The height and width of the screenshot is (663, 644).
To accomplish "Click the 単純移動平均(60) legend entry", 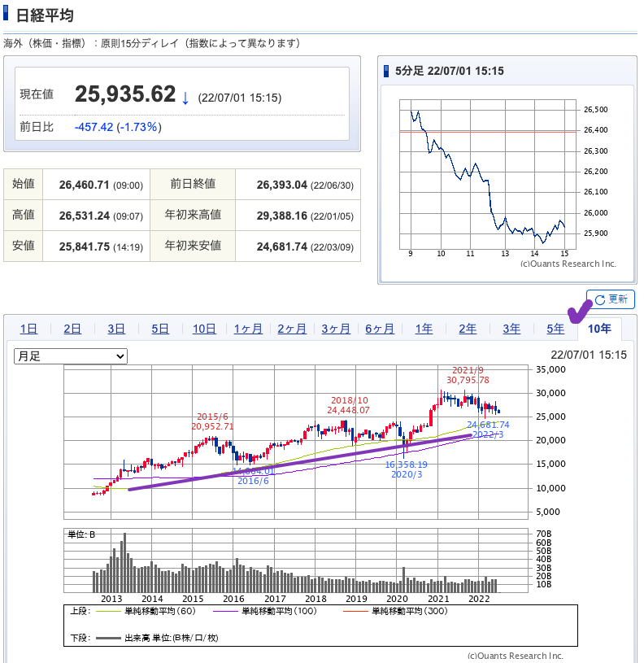I will click(x=146, y=611).
